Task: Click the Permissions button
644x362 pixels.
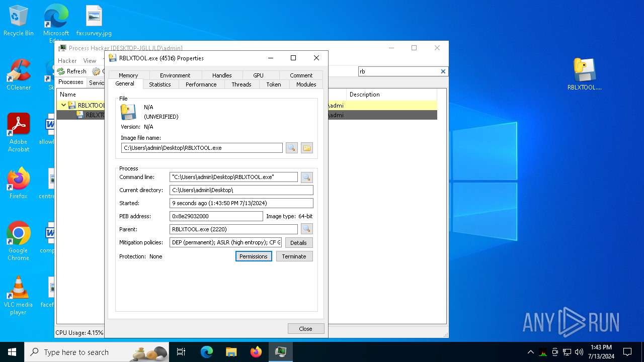Action: click(x=254, y=256)
